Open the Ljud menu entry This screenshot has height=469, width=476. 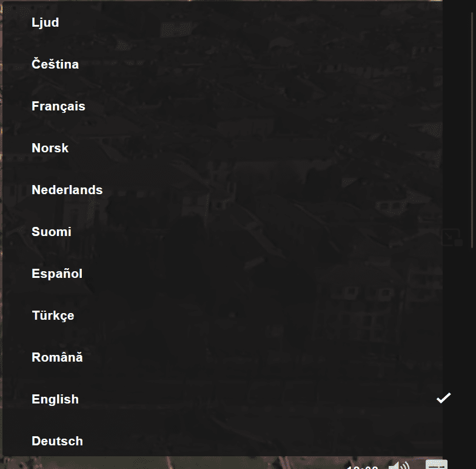point(45,22)
